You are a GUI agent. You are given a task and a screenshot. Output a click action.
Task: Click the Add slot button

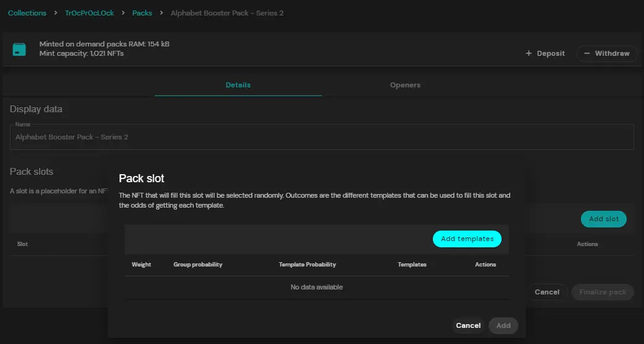click(603, 219)
